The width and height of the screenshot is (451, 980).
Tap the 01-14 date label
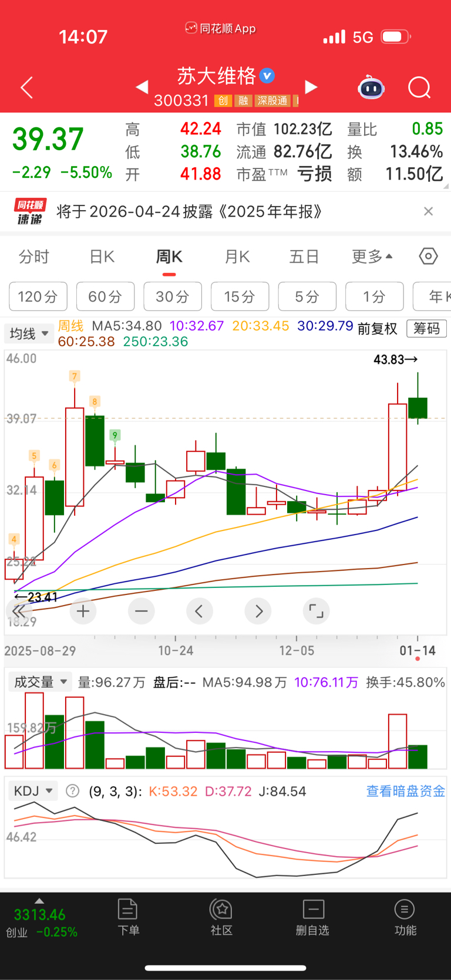418,650
